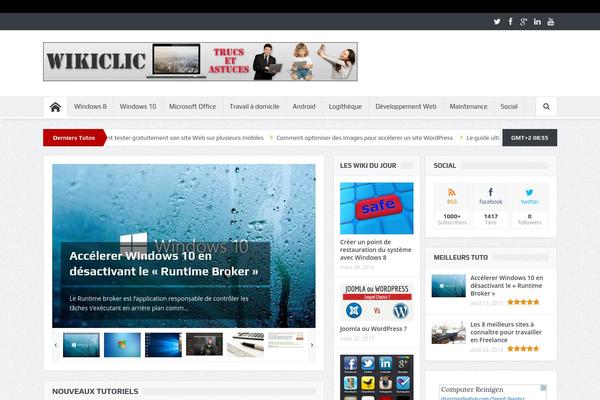Open the Joomla ou WordPress ? article link
This screenshot has height=400, width=600.
(373, 328)
